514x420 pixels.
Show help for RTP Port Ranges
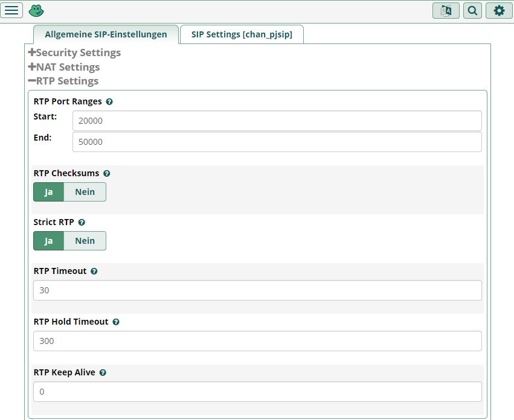click(x=109, y=102)
